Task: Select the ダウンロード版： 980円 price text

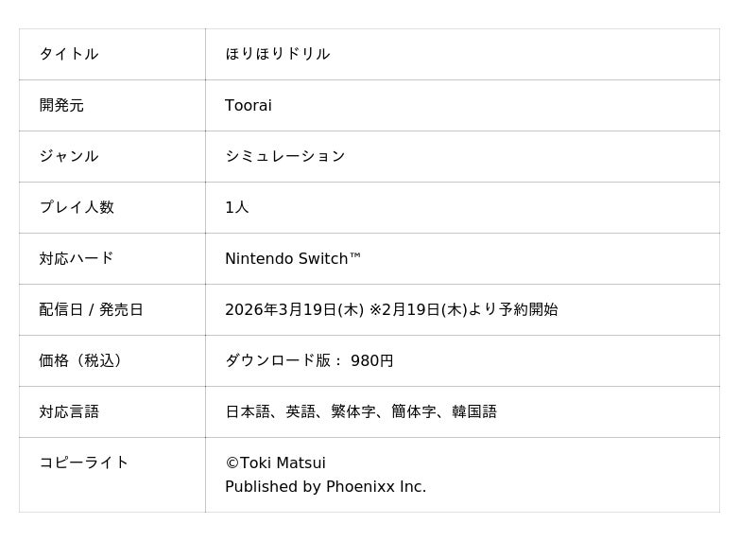Action: (309, 360)
